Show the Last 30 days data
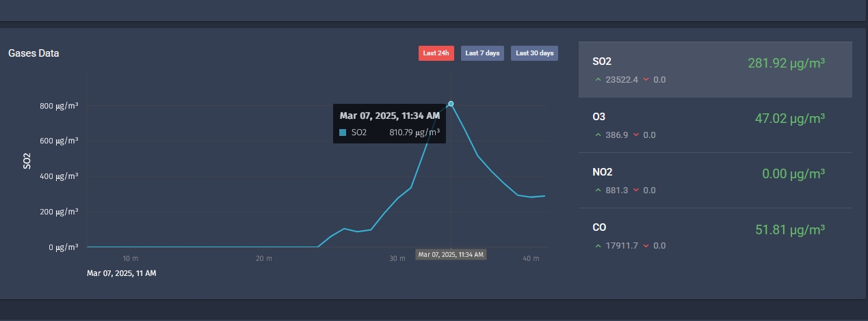868x321 pixels. pos(534,53)
